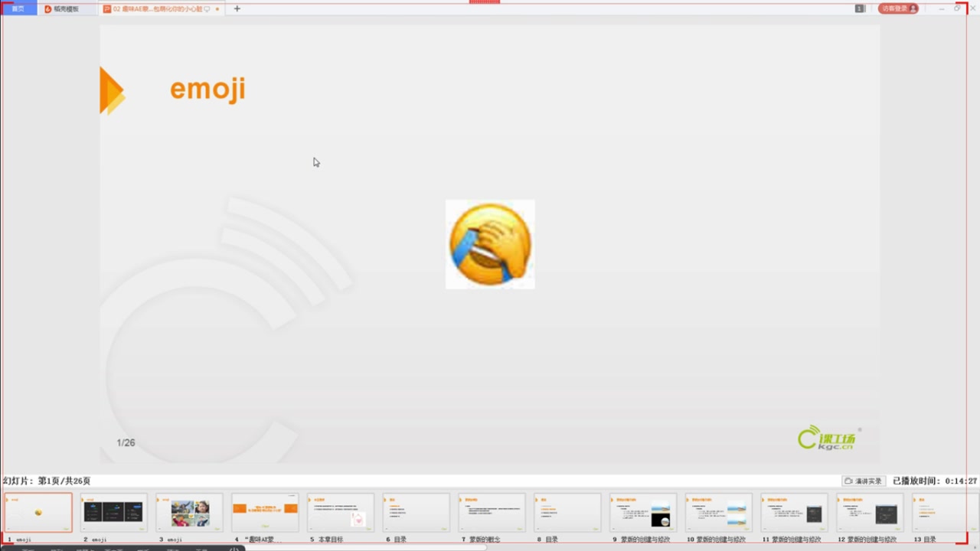The height and width of the screenshot is (551, 980).
Task: Click the 演讲实录 recording button
Action: click(864, 481)
